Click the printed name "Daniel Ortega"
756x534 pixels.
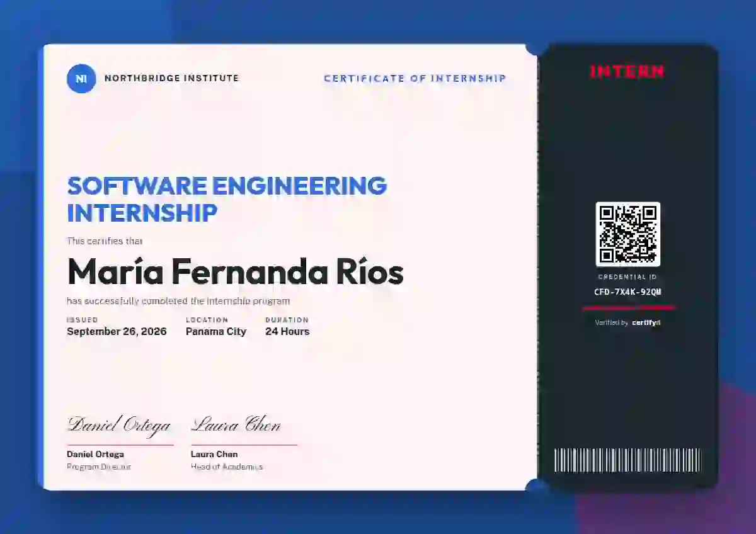click(95, 454)
